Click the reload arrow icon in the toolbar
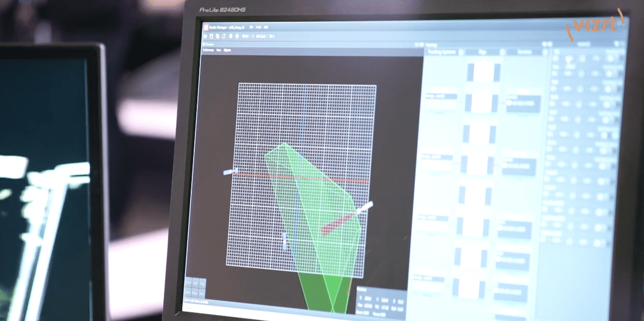 pos(224,36)
